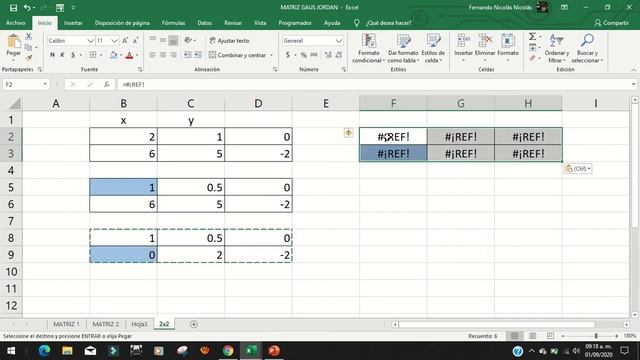Screen dimensions: 640x360
Task: Toggle underline S formatting
Action: click(73, 55)
